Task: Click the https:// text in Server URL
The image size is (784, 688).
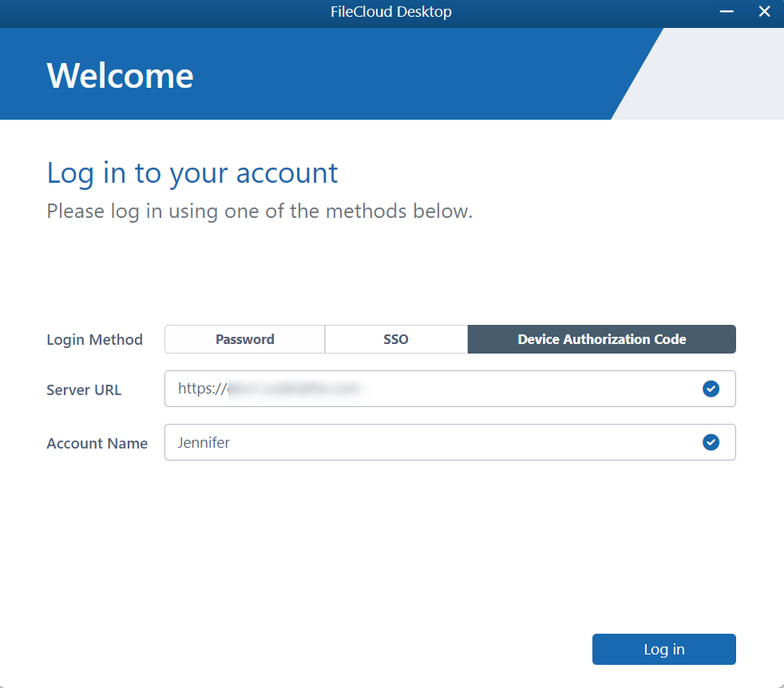Action: pos(201,389)
